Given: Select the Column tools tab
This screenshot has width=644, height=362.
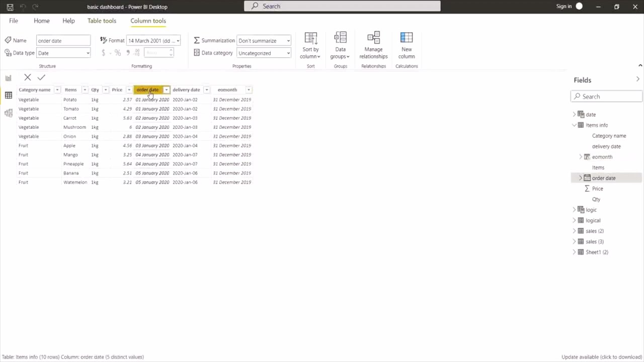Looking at the screenshot, I should point(148,21).
